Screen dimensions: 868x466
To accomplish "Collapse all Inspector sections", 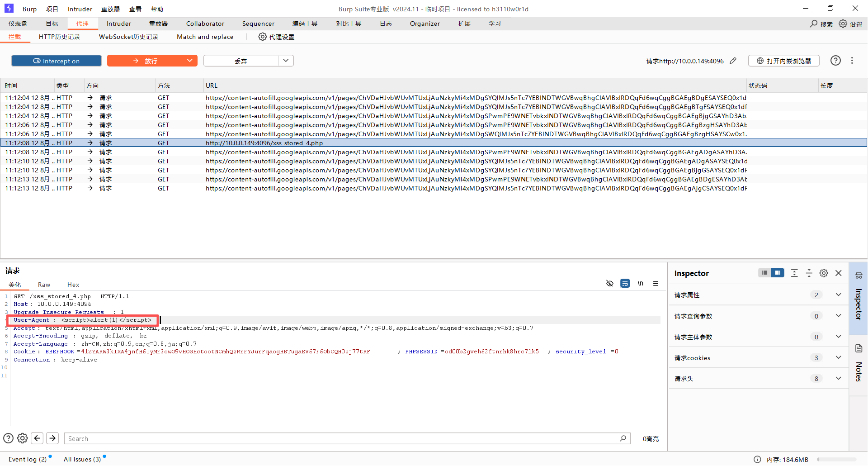I will click(809, 273).
